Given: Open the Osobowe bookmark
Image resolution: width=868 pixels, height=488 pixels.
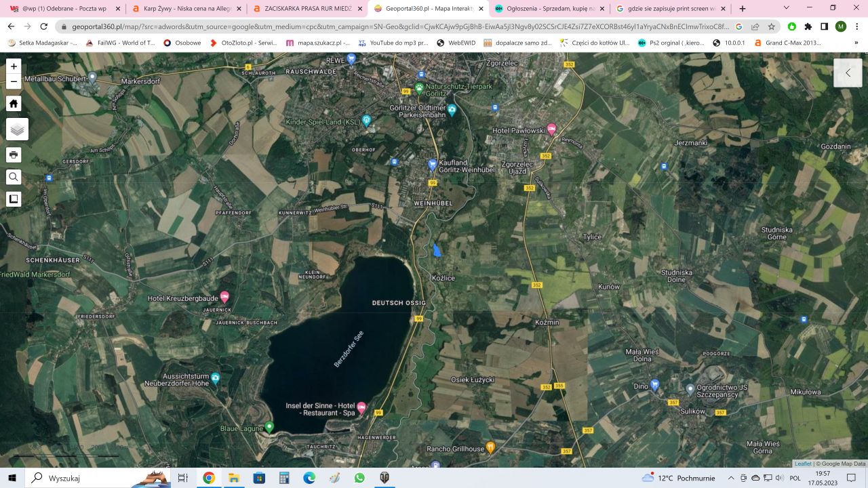Looking at the screenshot, I should (x=182, y=43).
